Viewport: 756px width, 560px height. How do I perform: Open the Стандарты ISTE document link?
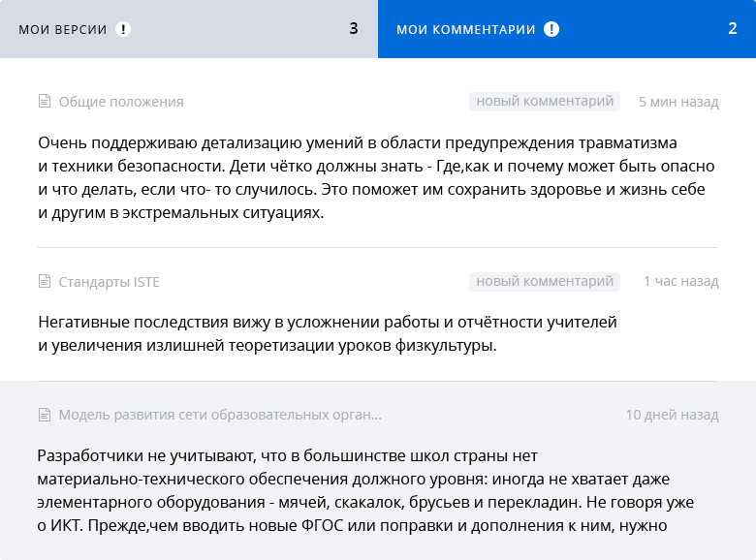tap(109, 281)
